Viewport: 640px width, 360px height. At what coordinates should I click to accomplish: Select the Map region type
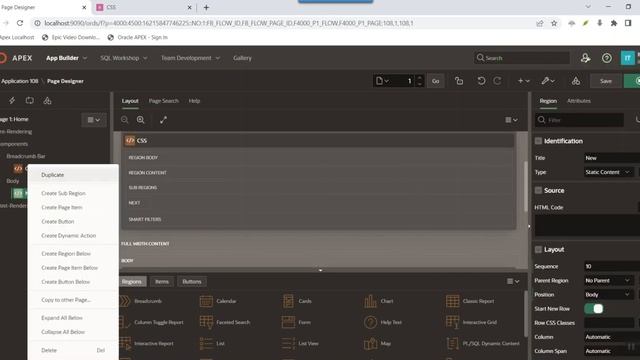point(377,343)
